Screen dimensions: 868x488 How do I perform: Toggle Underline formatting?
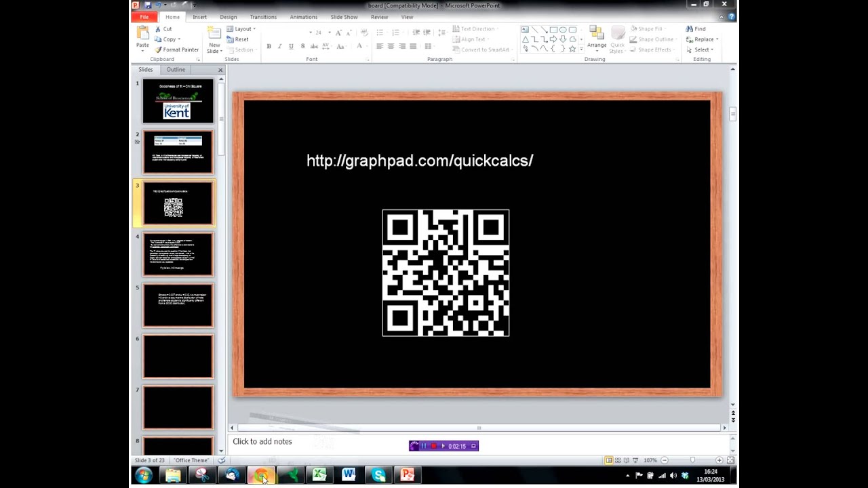click(x=291, y=46)
